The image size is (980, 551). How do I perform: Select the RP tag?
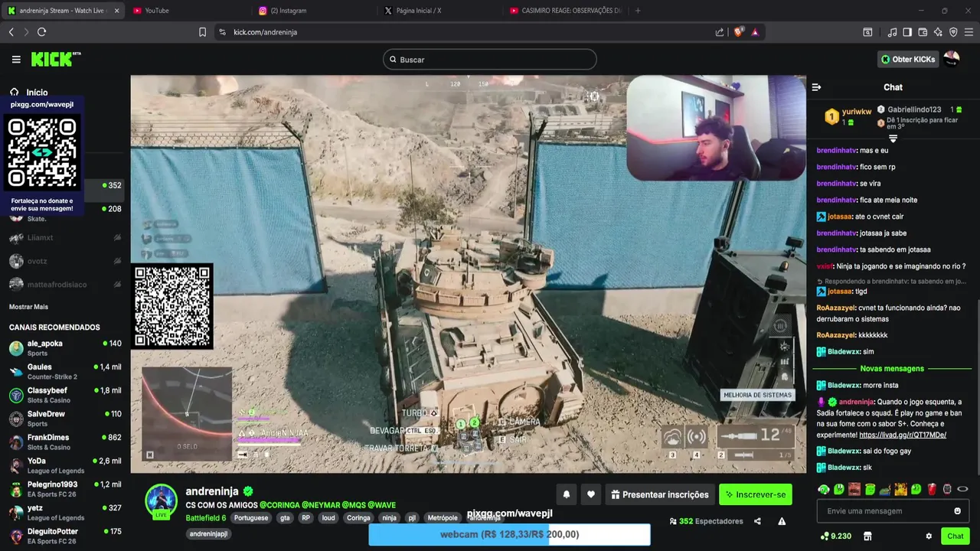(306, 518)
